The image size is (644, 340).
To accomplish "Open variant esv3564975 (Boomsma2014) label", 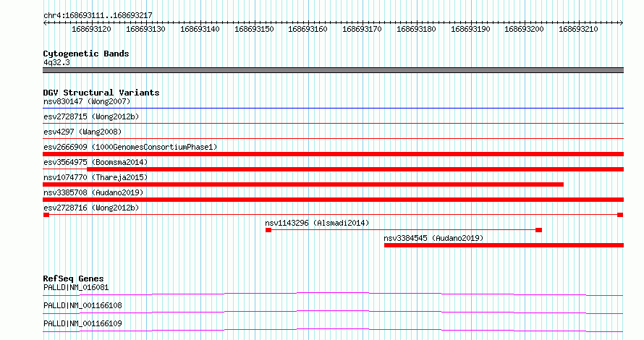I will point(96,162).
